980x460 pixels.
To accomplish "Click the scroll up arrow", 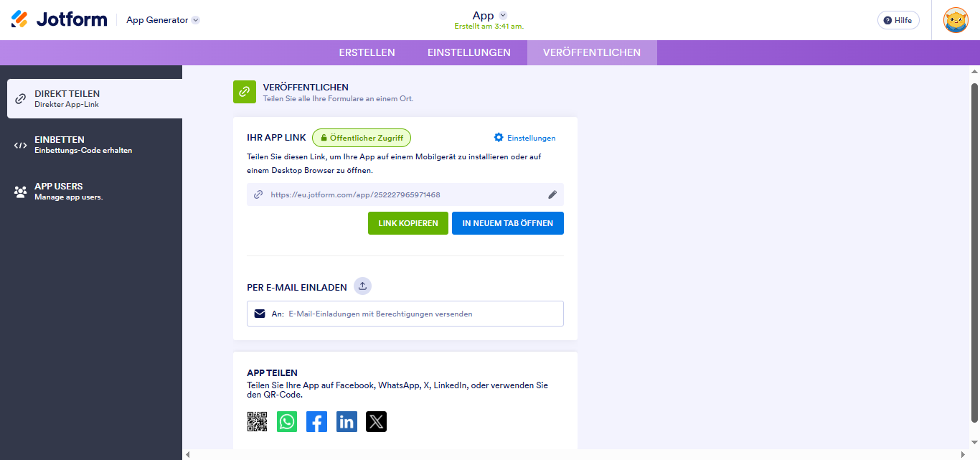I will click(x=974, y=72).
